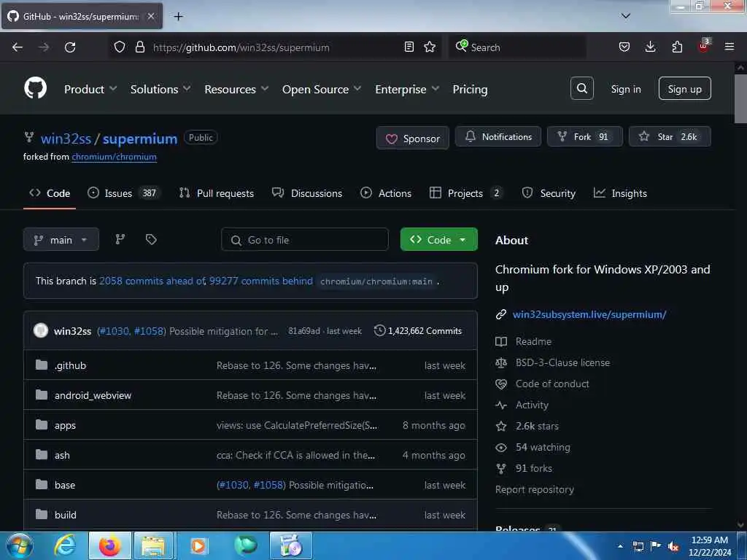
Task: Click Firefox icon in taskbar
Action: pyautogui.click(x=109, y=545)
